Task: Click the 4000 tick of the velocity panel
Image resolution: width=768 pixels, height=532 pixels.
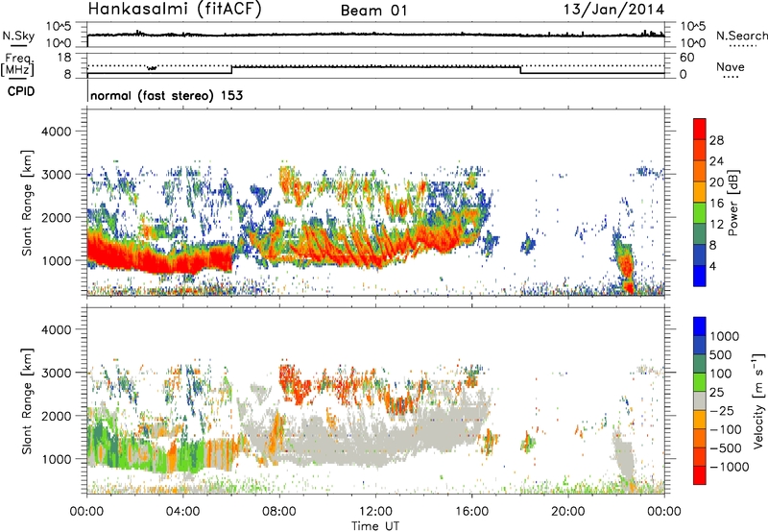Action: click(57, 329)
